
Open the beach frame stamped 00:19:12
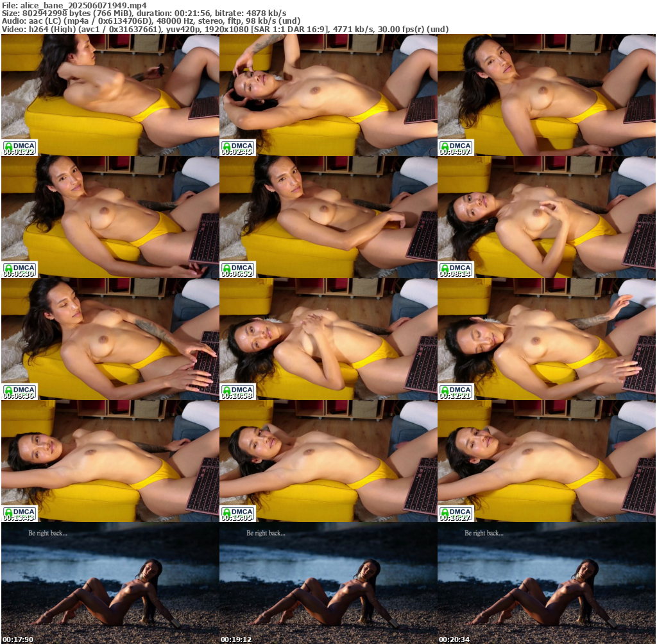pos(328,583)
